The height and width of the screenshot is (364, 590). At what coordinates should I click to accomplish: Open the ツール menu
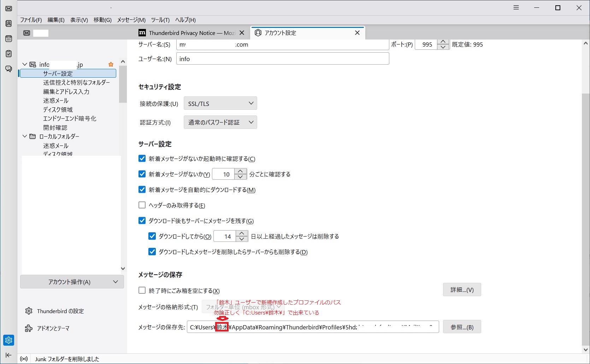tap(160, 20)
